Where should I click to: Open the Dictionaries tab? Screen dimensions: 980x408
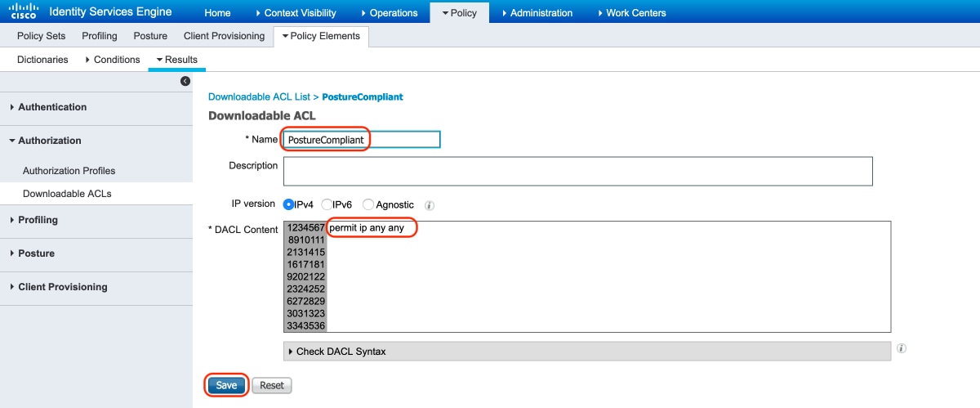tap(42, 60)
